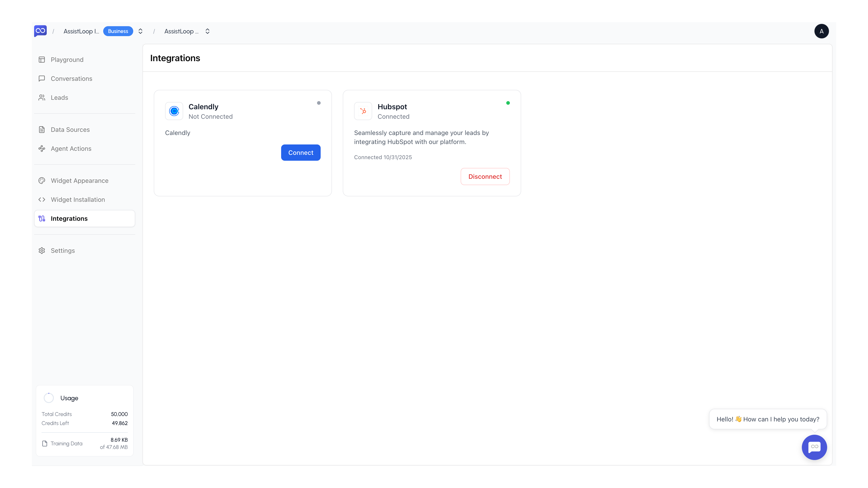This screenshot has width=868, height=488.
Task: Select the Playground icon in the sidebar
Action: tap(42, 59)
